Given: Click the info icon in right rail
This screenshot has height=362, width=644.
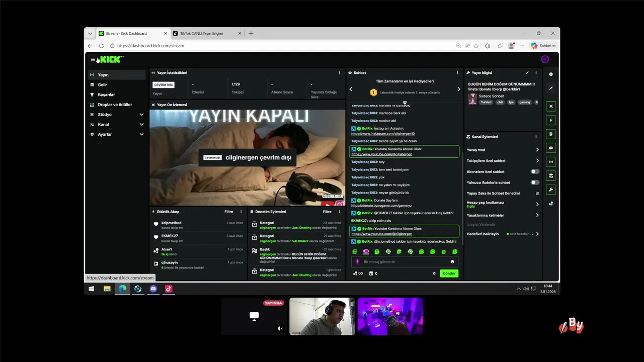Looking at the screenshot, I should click(x=551, y=74).
